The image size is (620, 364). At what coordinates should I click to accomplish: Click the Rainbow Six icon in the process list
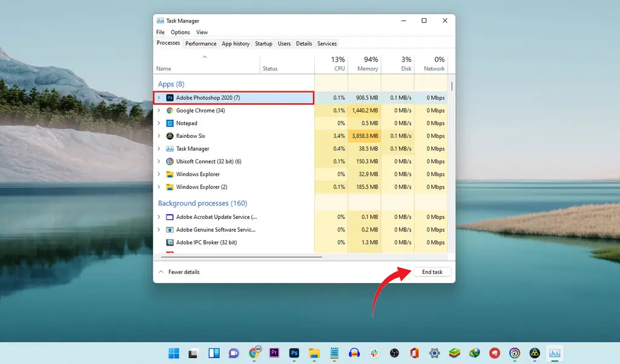click(x=170, y=136)
